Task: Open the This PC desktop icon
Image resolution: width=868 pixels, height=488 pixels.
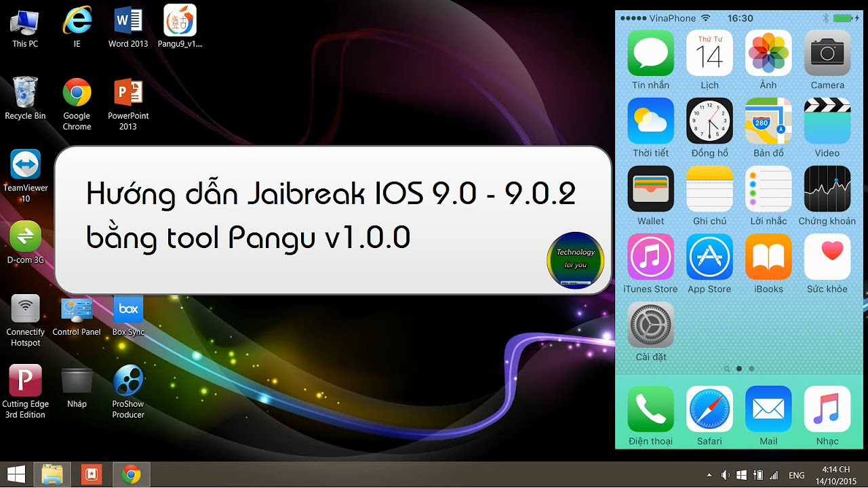Action: (x=25, y=28)
